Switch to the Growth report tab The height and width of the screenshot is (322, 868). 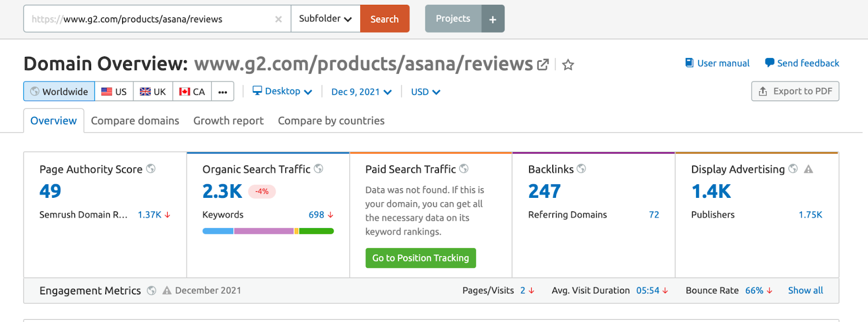(x=228, y=120)
